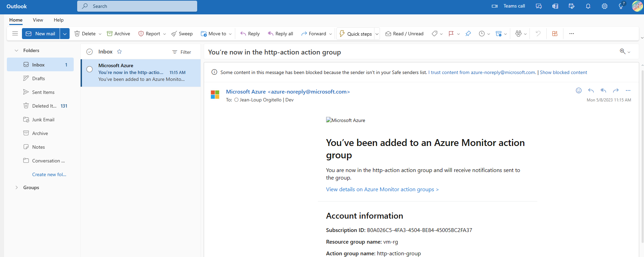Viewport: 644px width, 257px height.
Task: Click the Delete trash button
Action: tap(85, 34)
